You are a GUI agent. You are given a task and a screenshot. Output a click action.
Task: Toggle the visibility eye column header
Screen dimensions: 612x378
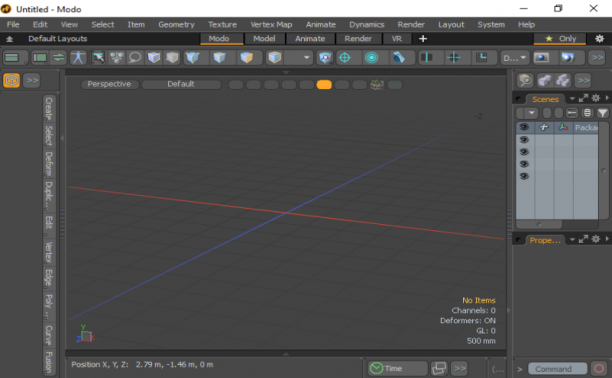[525, 127]
